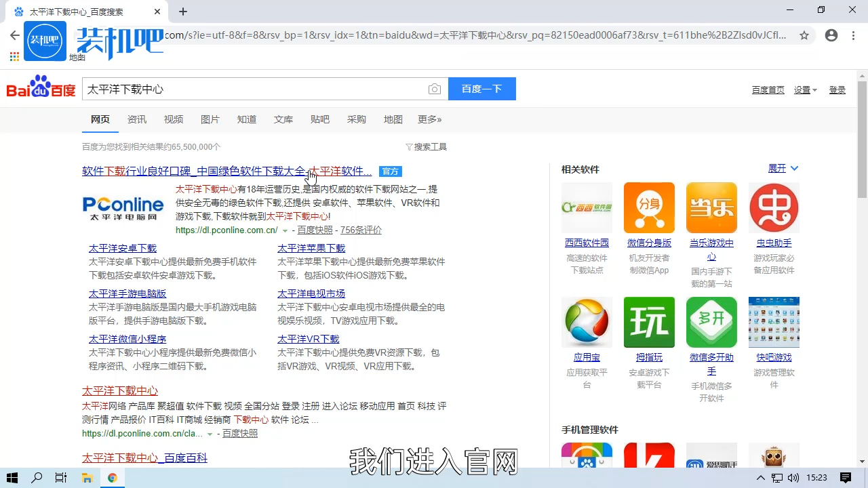The image size is (868, 488).
Task: Open the 微信分身版 app icon
Action: point(649,207)
